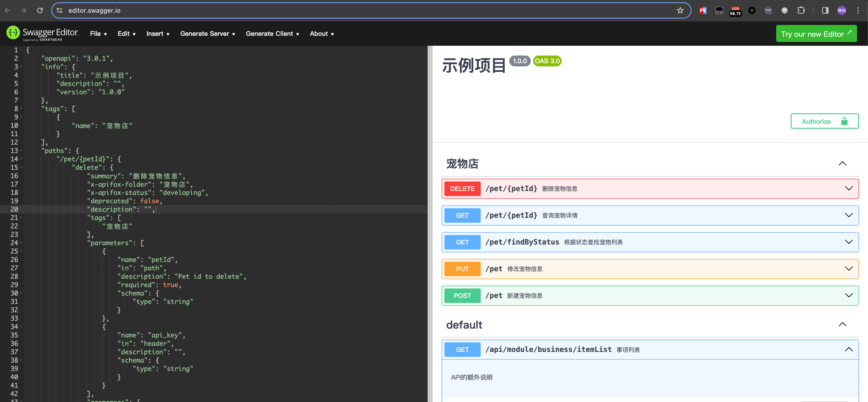Viewport: 868px width, 402px height.
Task: Click the 1.0.0 version badge
Action: [519, 61]
